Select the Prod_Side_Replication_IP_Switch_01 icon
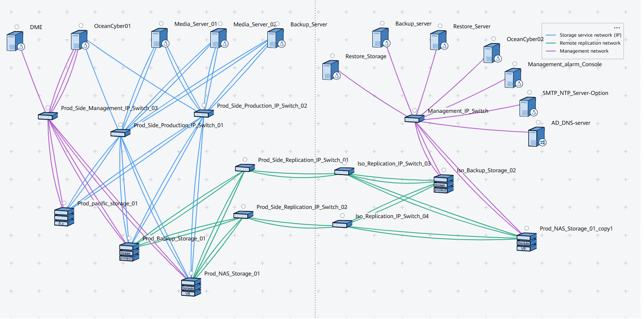Image resolution: width=644 pixels, height=319 pixels. point(245,168)
